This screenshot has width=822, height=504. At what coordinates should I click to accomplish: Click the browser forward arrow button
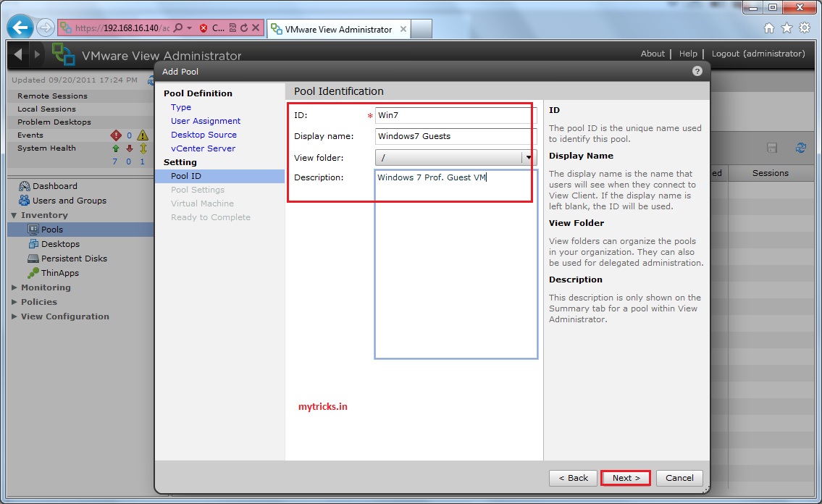pos(46,28)
